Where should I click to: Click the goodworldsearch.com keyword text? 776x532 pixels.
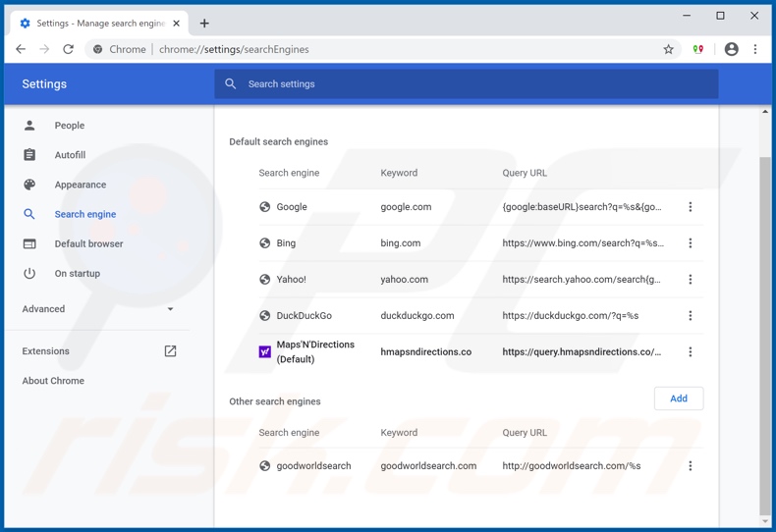428,466
